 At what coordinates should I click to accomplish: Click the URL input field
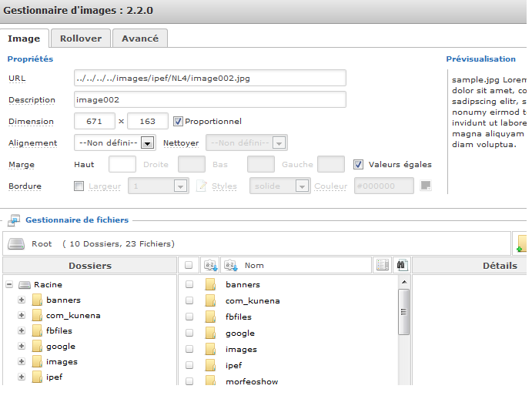210,78
